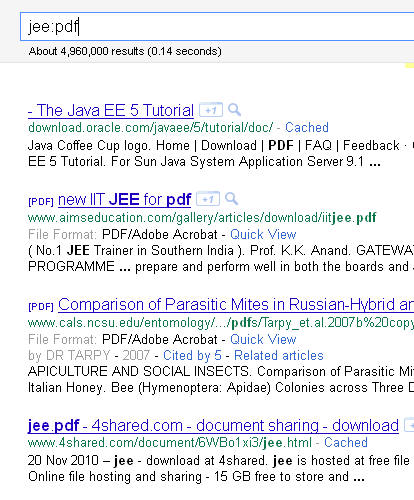The height and width of the screenshot is (500, 414).
Task: Open new IIT JEE for pdf result
Action: point(125,200)
